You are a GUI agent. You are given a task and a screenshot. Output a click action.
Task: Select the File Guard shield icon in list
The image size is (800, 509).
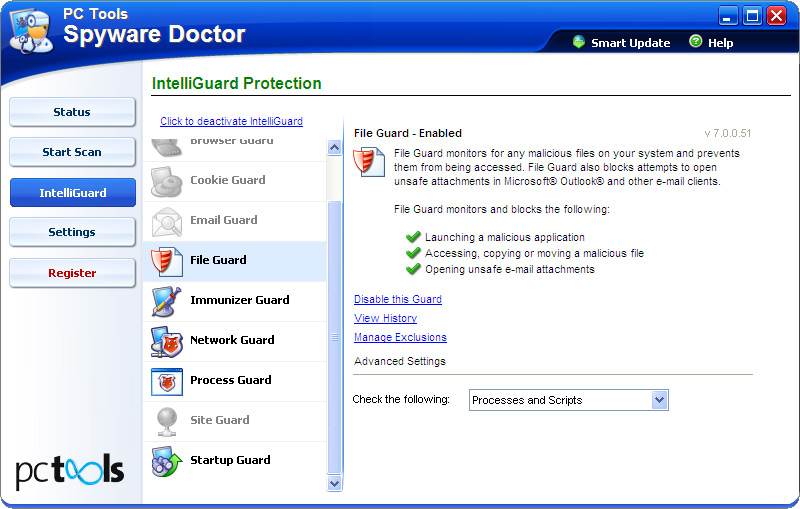click(166, 262)
